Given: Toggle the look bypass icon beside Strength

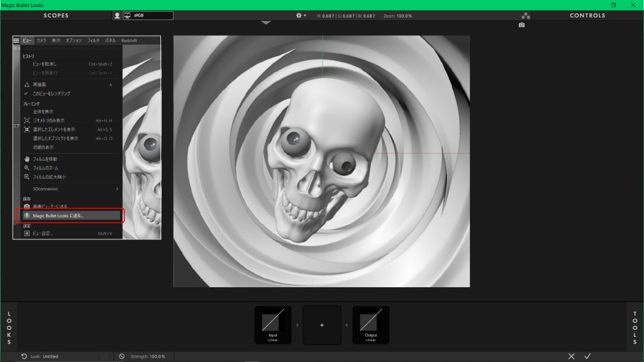Looking at the screenshot, I should pos(121,356).
